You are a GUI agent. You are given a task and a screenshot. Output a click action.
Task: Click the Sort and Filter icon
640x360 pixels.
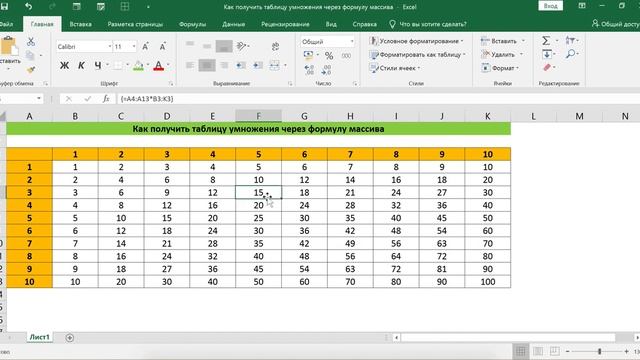(570, 40)
